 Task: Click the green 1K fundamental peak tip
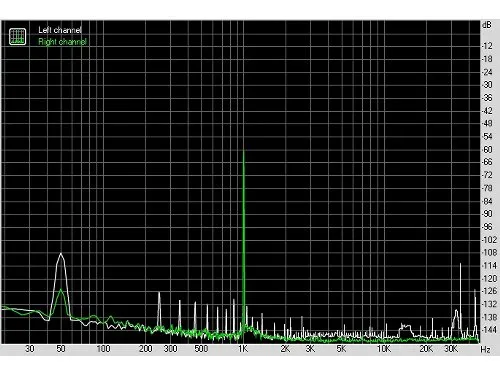click(244, 151)
